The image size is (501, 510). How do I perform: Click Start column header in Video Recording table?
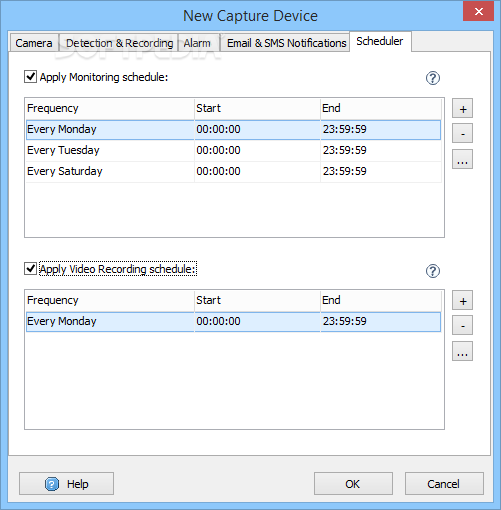(x=257, y=301)
